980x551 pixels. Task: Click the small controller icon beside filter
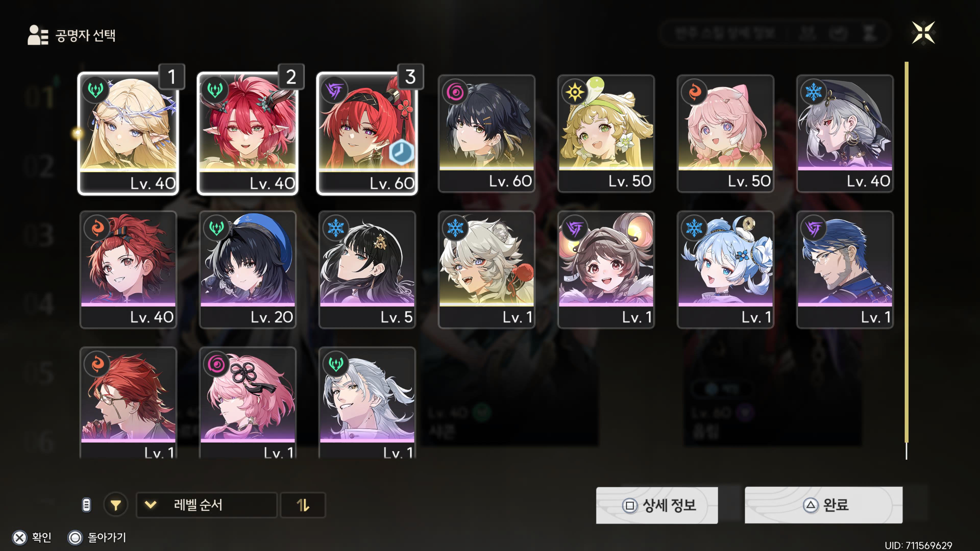click(87, 505)
